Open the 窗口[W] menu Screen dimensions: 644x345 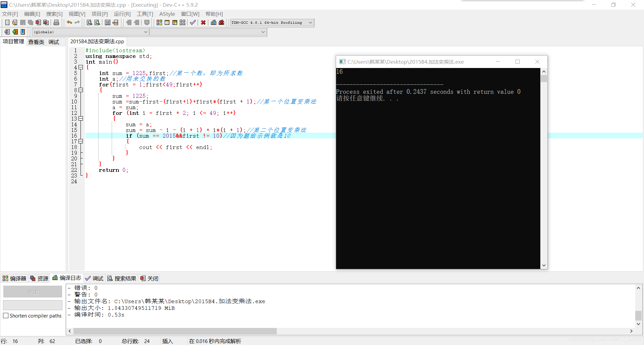(x=190, y=14)
